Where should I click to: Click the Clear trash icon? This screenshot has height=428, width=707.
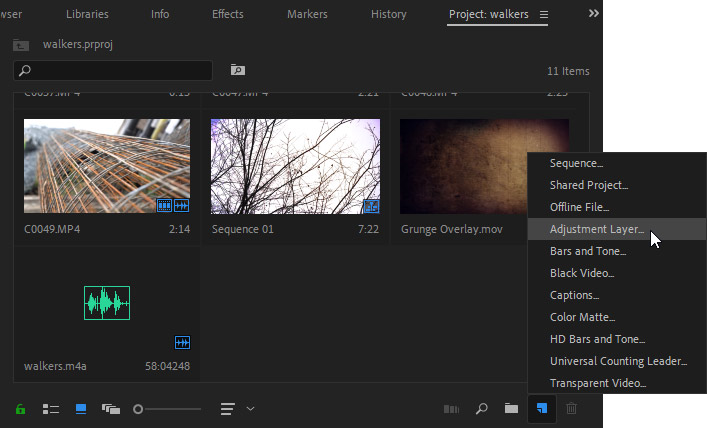click(x=571, y=409)
